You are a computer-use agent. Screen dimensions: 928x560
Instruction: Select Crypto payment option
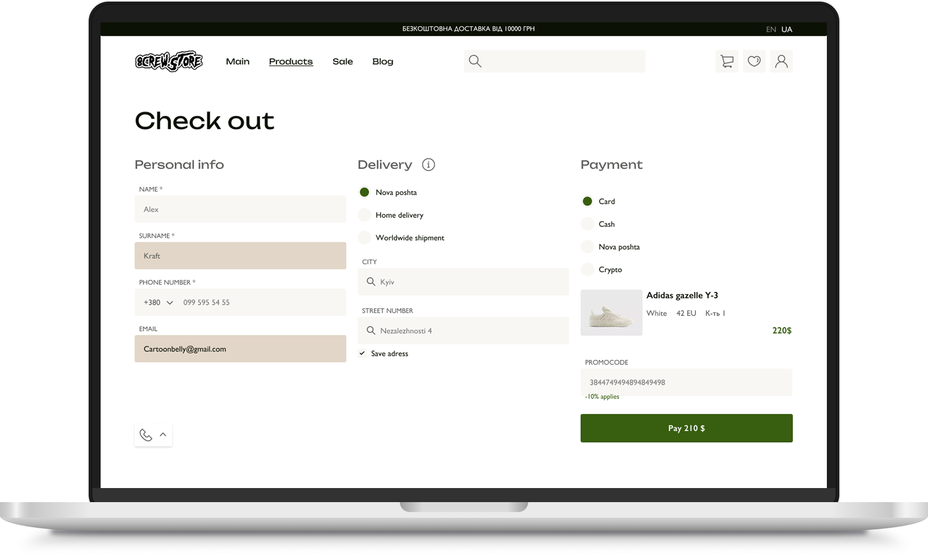[587, 269]
